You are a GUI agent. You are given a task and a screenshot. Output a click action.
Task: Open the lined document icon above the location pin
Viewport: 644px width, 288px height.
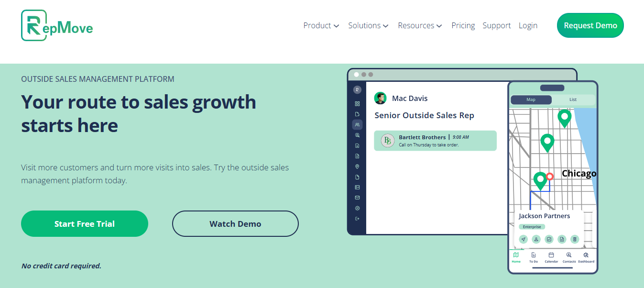[x=357, y=156]
